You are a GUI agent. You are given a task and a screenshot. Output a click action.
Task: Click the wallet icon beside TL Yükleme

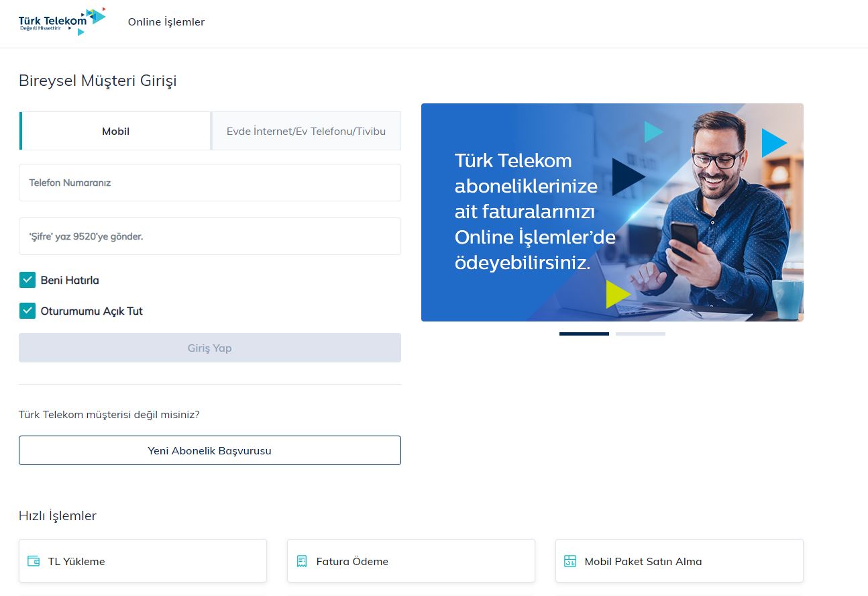point(34,561)
